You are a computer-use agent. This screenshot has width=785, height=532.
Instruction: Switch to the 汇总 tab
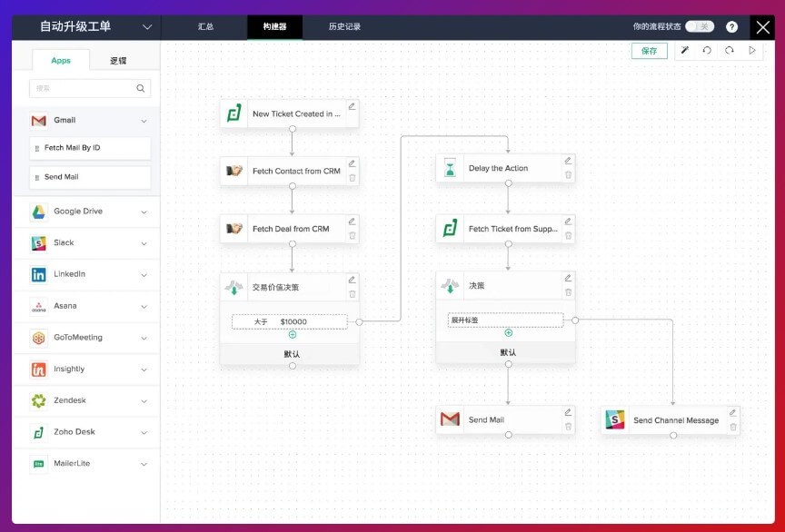[205, 26]
